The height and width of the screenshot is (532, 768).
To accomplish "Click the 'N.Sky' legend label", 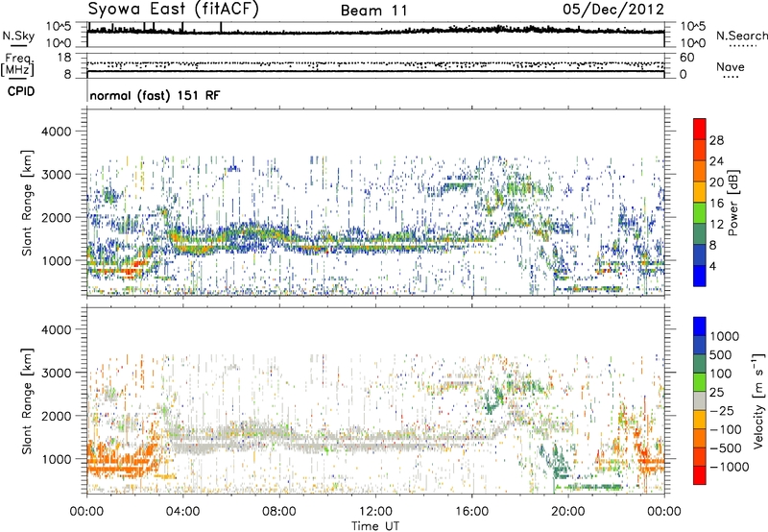I will pos(18,36).
